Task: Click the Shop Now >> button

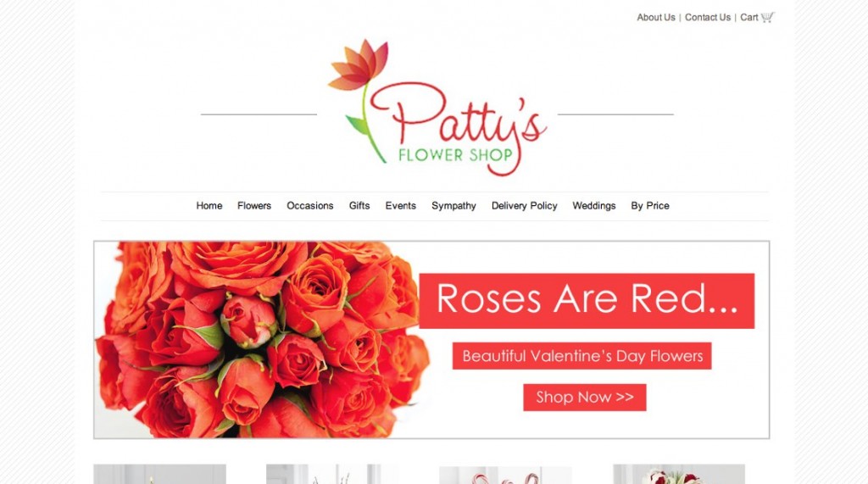Action: click(x=585, y=397)
